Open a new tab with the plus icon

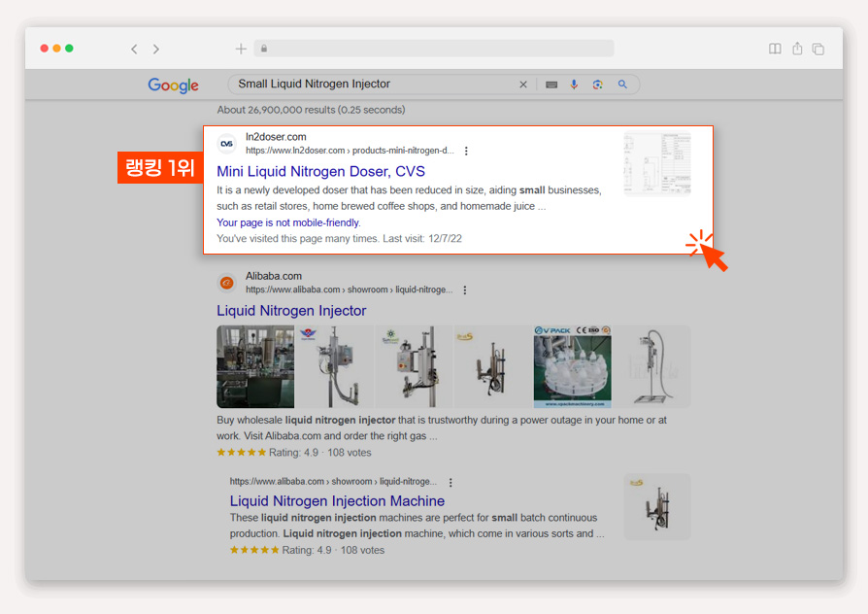241,49
